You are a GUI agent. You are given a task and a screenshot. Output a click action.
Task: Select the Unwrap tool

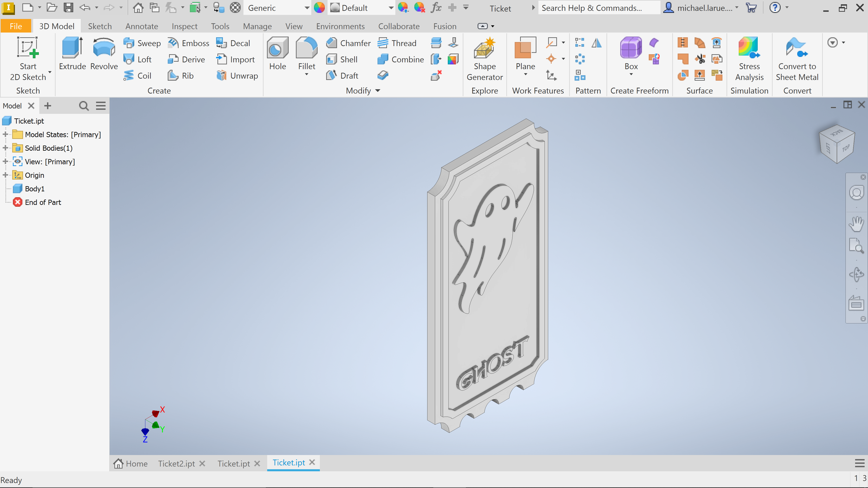pos(237,75)
